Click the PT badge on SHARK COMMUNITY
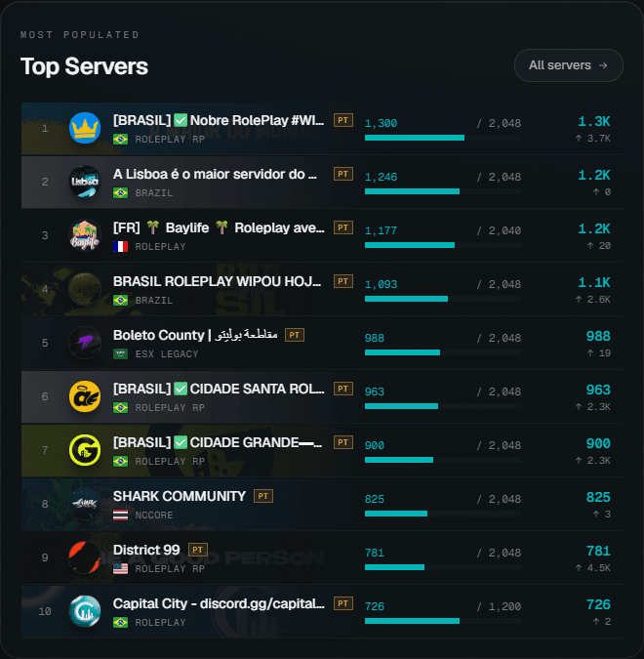The image size is (644, 659). 263,496
